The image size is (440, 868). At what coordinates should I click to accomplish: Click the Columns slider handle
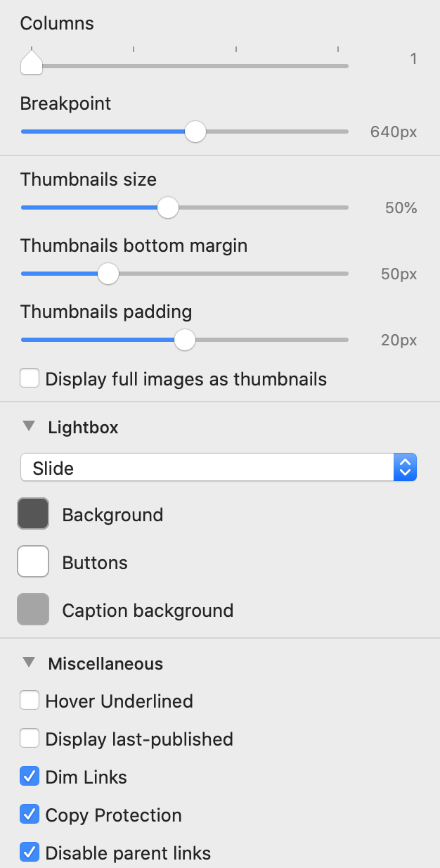[31, 63]
